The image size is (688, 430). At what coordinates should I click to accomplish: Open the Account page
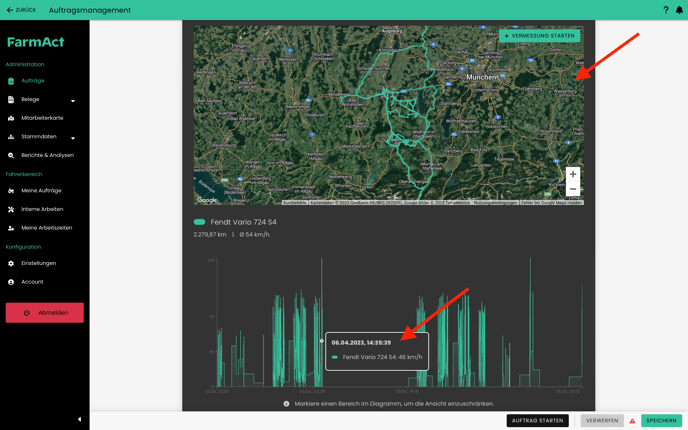32,282
